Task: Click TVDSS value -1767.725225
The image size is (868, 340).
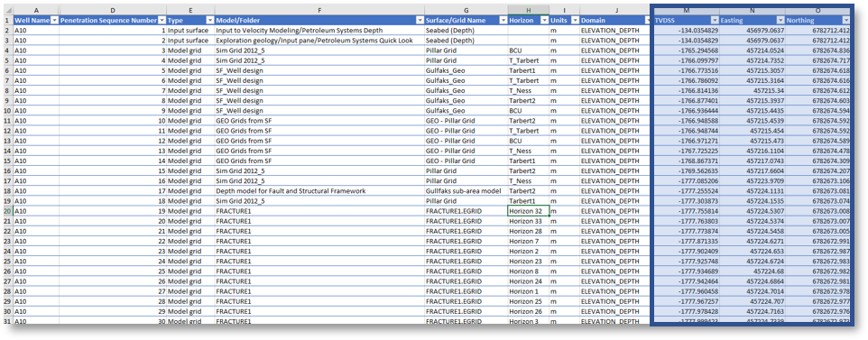Action: pyautogui.click(x=687, y=151)
